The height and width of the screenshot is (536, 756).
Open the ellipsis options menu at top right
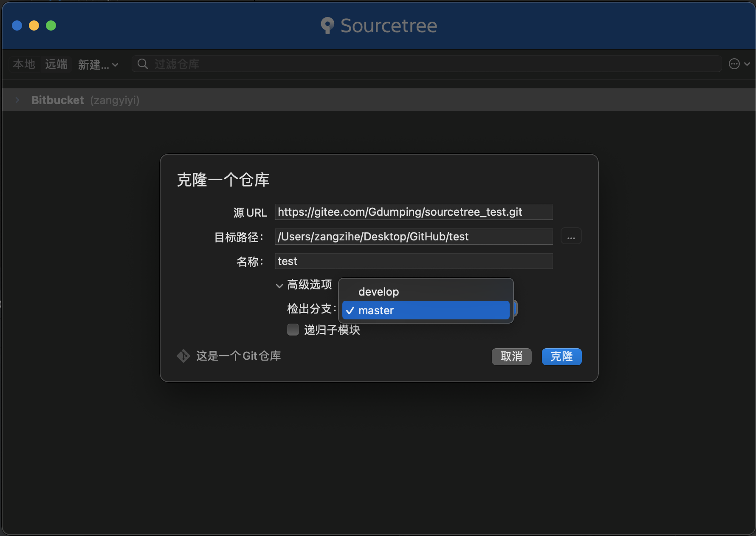[x=739, y=64]
